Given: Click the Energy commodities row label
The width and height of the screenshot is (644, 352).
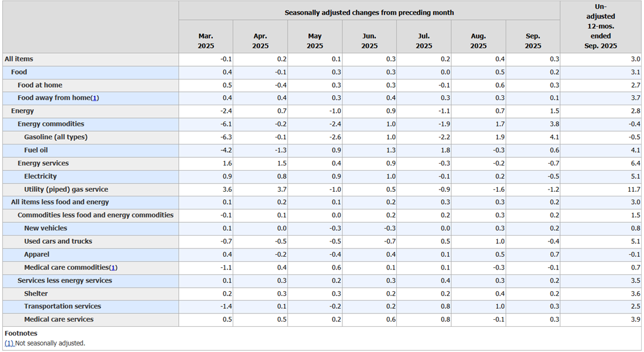Looking at the screenshot, I should [x=51, y=124].
